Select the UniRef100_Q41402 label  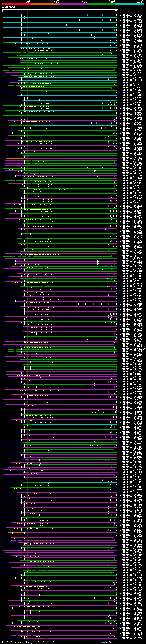[x=131, y=85]
